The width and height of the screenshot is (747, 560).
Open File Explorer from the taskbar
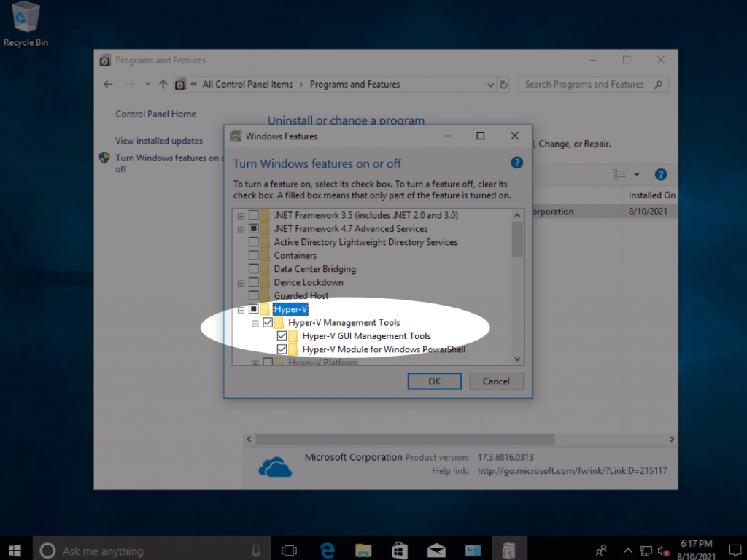coord(363,551)
